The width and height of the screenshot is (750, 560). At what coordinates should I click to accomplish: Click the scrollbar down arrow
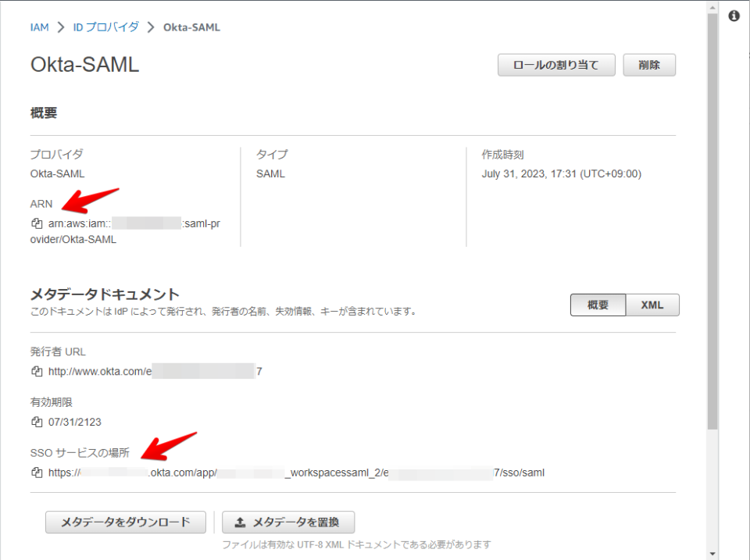(x=712, y=552)
